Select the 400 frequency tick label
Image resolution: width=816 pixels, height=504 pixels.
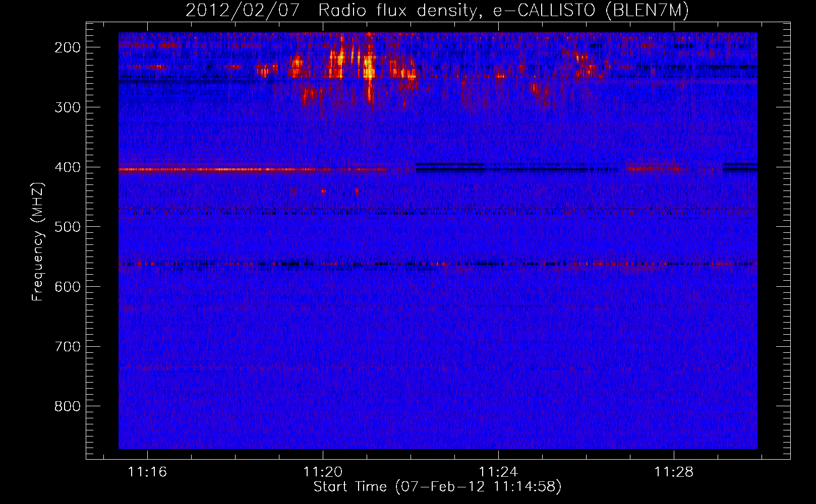pyautogui.click(x=68, y=167)
